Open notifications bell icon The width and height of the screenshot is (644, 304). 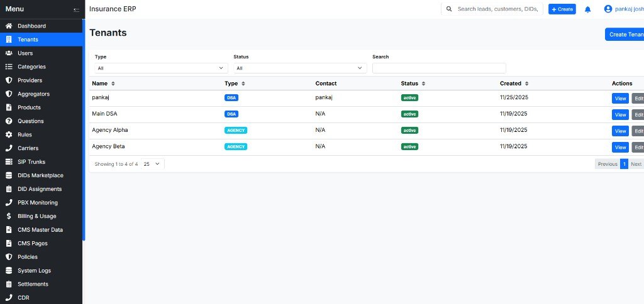pos(588,9)
